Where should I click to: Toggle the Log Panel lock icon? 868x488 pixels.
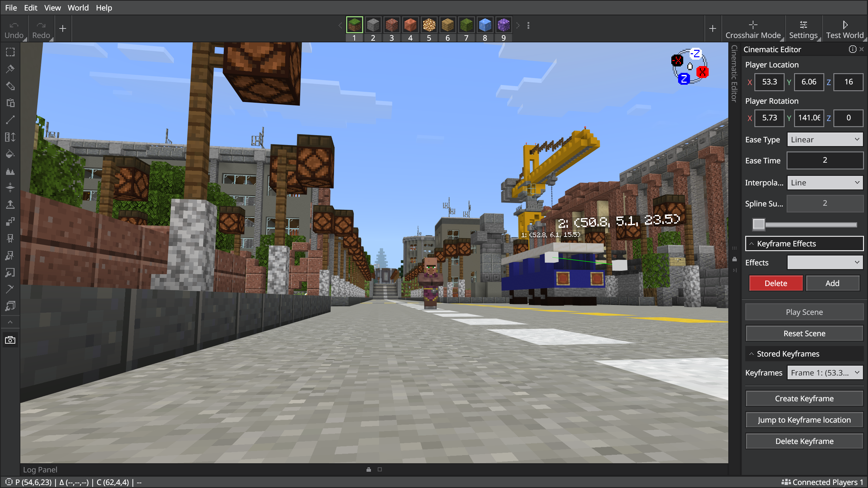coord(369,469)
